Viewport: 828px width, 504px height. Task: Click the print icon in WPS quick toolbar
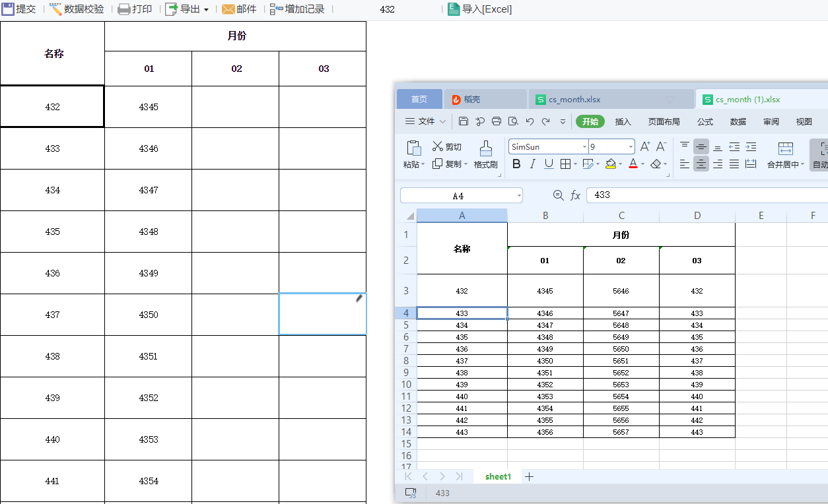click(x=497, y=121)
